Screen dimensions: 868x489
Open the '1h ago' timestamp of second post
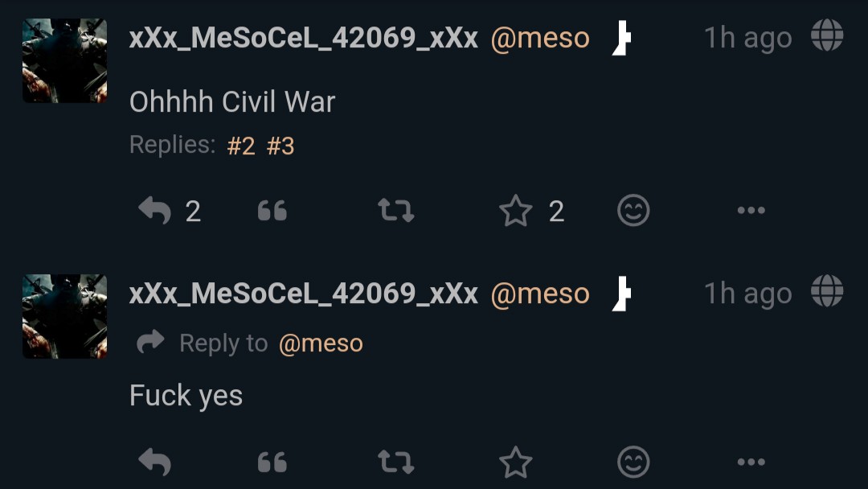coord(748,294)
